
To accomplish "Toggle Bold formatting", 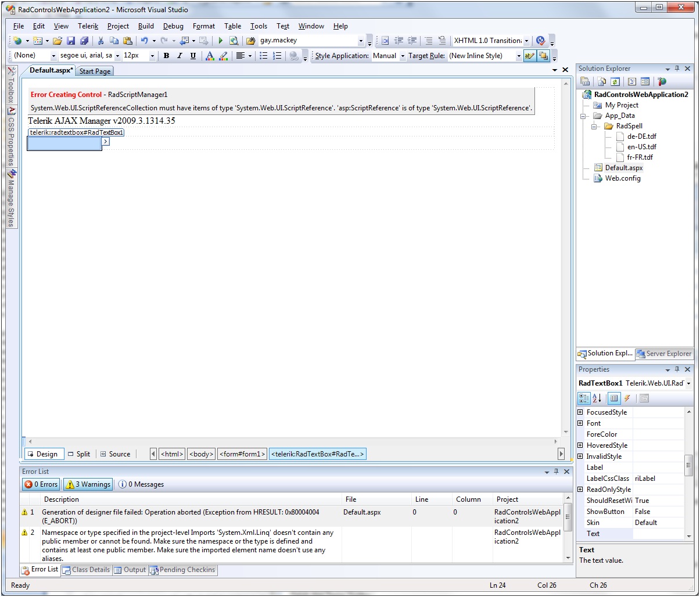I will point(166,56).
